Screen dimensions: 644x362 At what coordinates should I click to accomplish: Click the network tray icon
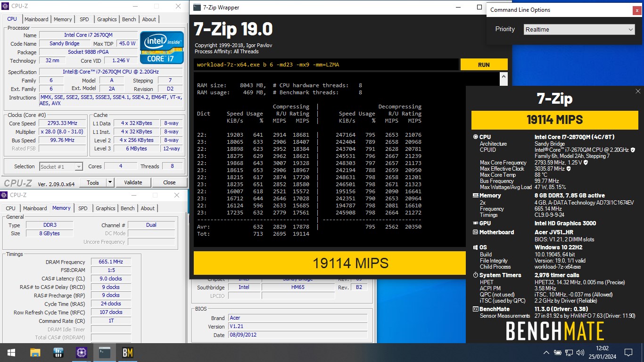tap(570, 353)
